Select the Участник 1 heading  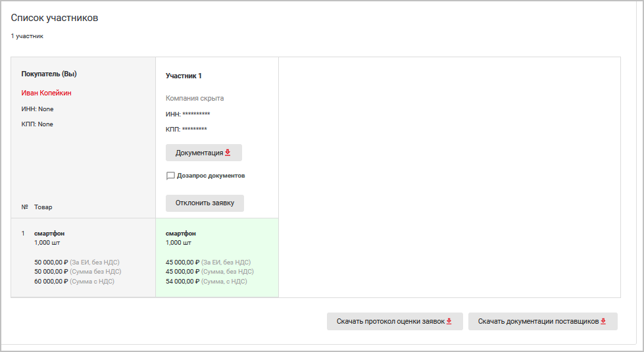(184, 76)
